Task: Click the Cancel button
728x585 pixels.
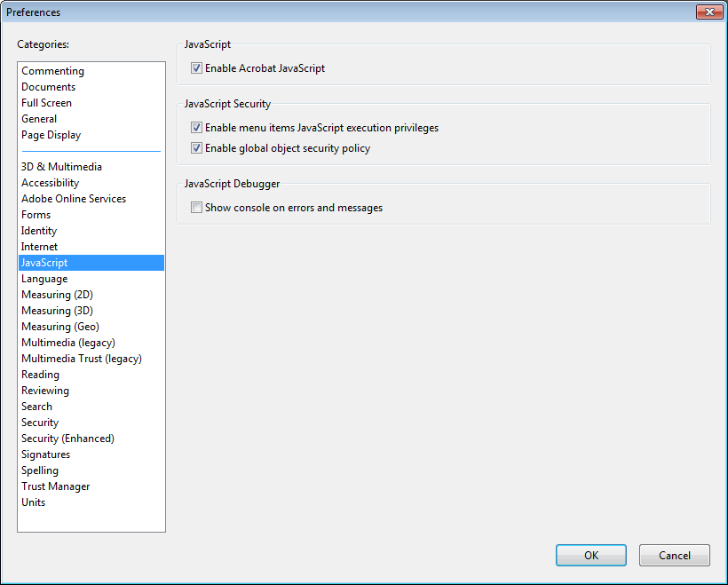Action: (x=674, y=556)
